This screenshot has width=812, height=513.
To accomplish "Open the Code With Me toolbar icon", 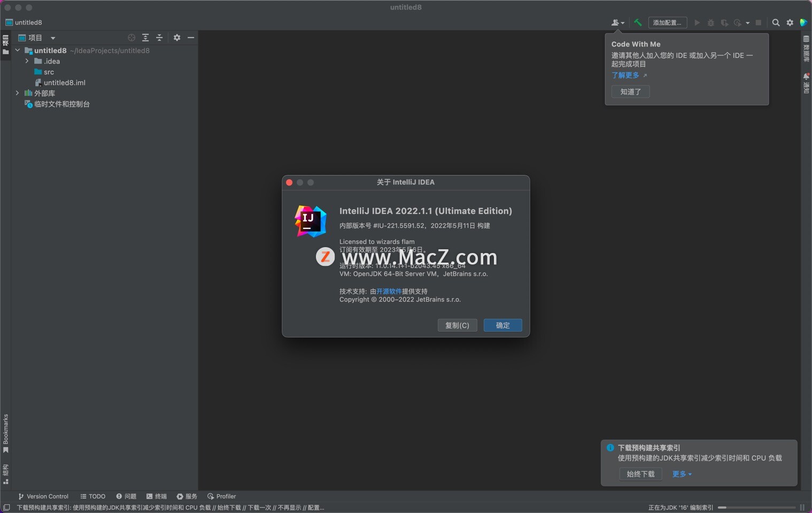I will (x=617, y=22).
